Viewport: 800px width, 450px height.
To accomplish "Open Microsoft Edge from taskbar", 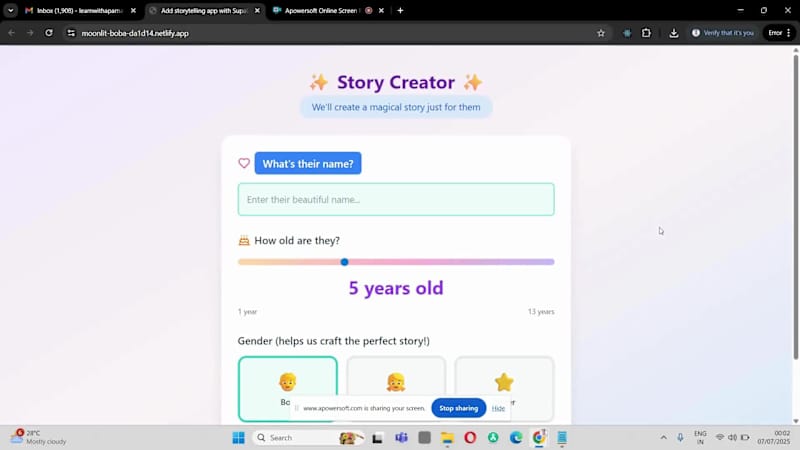I will (x=516, y=438).
